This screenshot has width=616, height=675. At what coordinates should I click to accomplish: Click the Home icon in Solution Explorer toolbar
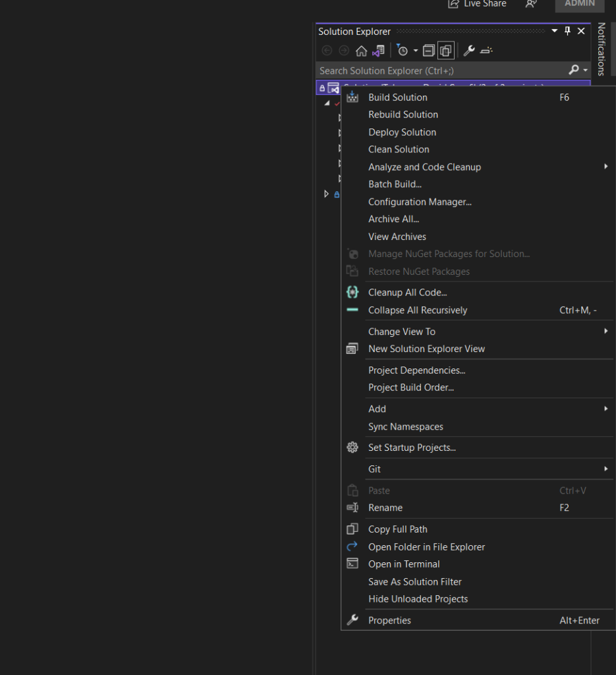pos(361,51)
